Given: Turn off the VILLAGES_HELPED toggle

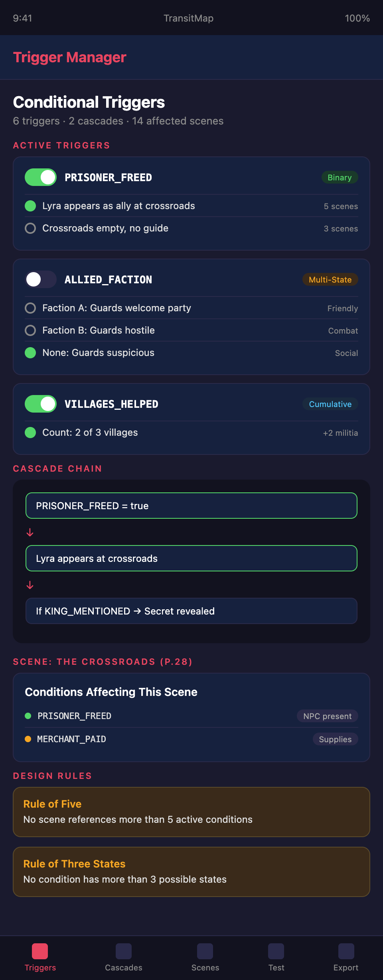Looking at the screenshot, I should (x=41, y=404).
